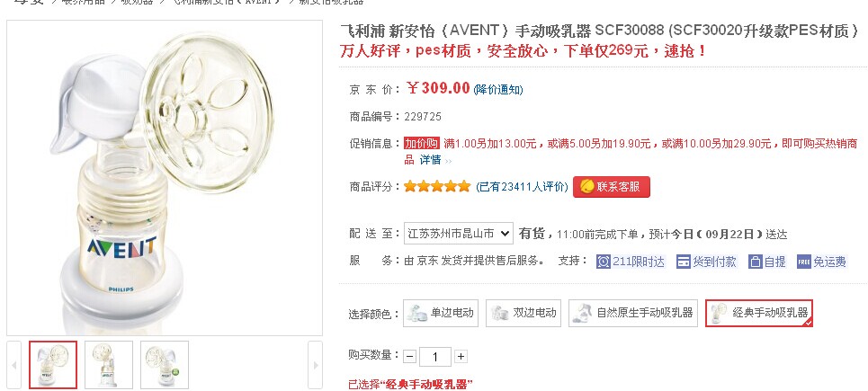This screenshot has height=391, width=868.
Task: Click the 货到付款 card icon
Action: tap(684, 262)
